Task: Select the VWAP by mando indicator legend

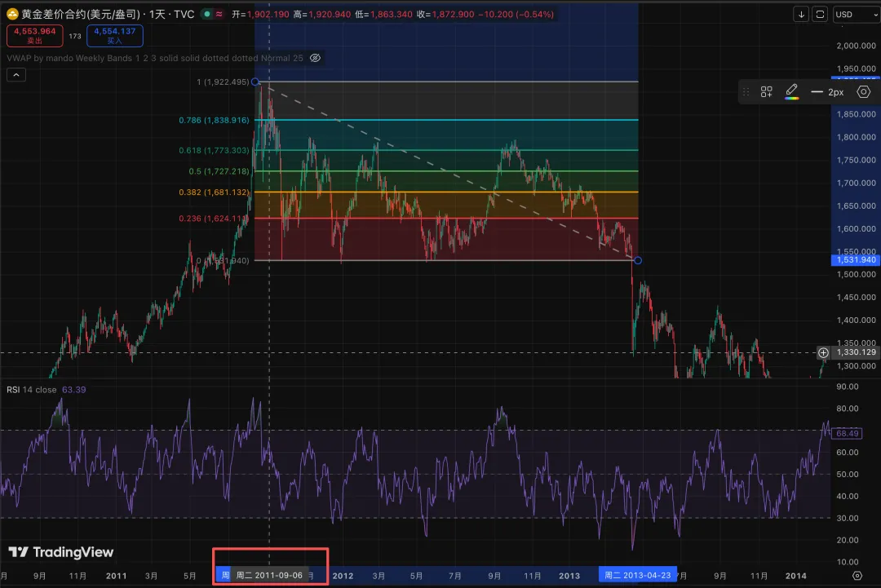Action: (154, 58)
